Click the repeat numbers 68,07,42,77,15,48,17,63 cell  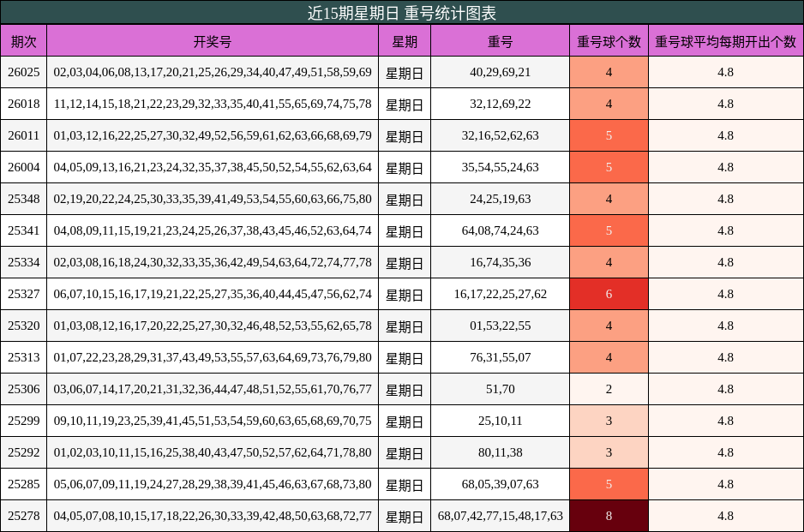coord(501,516)
